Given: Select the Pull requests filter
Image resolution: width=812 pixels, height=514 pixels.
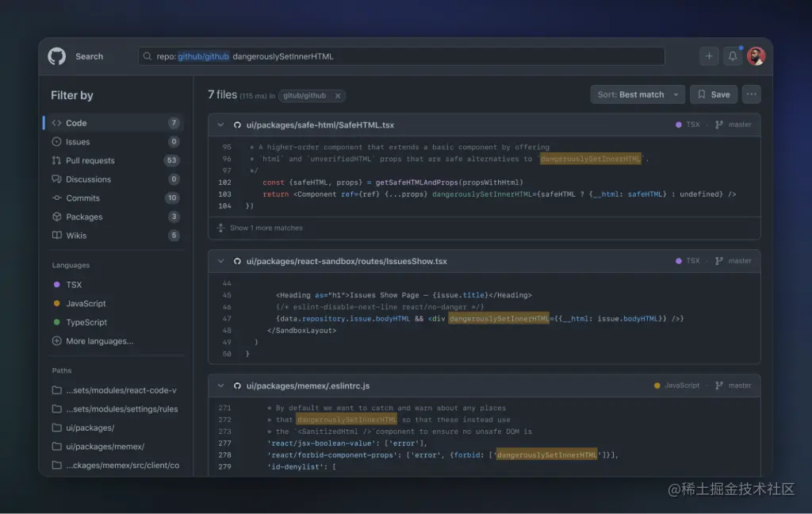Looking at the screenshot, I should [113, 160].
